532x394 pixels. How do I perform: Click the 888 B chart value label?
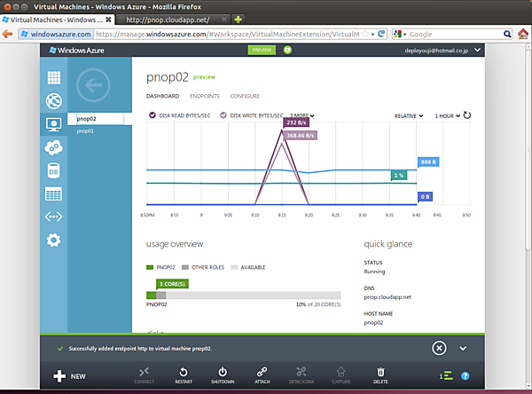428,162
